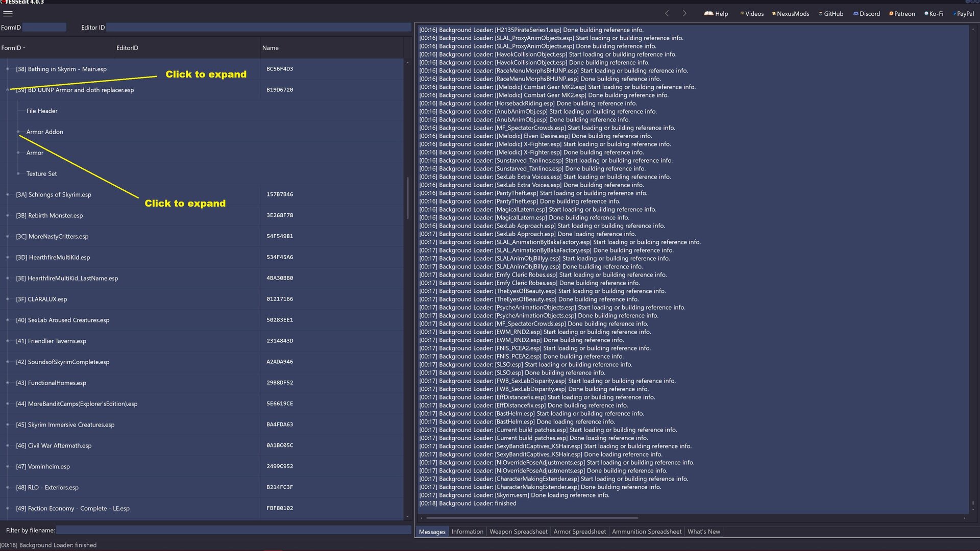Click the plugin tree vertical scrollbar
Image resolution: width=980 pixels, height=551 pixels.
coord(407,198)
